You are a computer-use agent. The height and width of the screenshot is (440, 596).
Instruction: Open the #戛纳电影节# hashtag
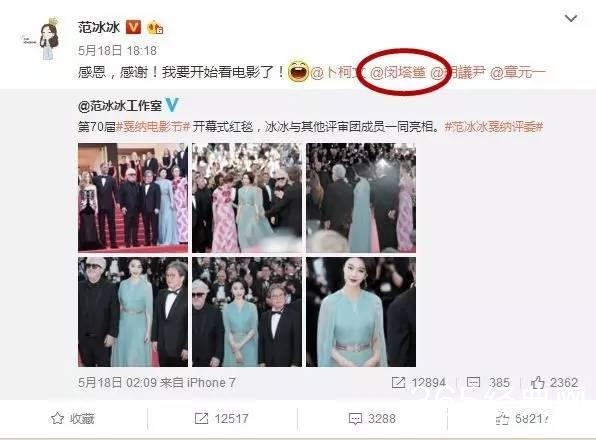point(152,127)
